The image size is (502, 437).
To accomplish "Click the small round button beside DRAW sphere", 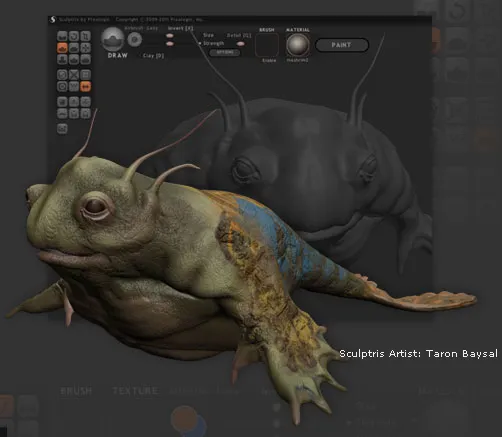I will [135, 39].
